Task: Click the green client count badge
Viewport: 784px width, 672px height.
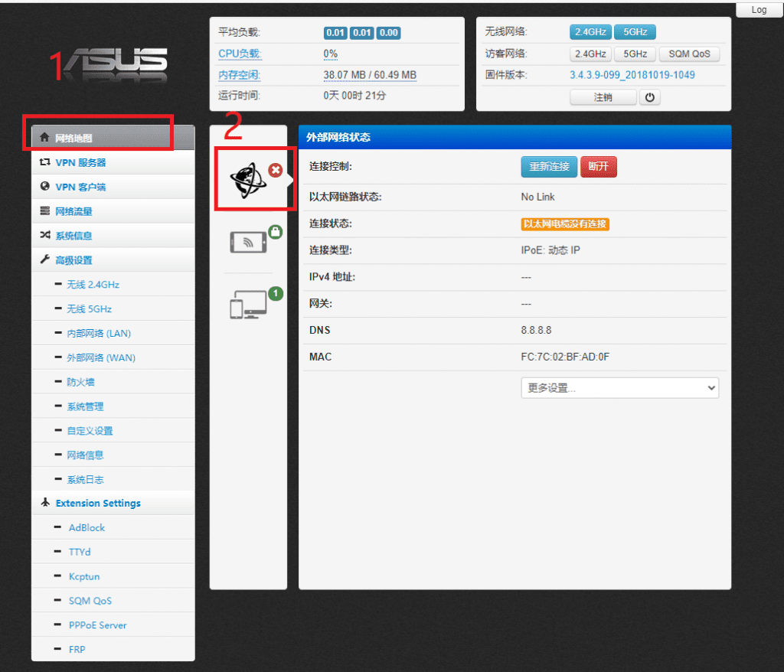Action: [x=276, y=293]
